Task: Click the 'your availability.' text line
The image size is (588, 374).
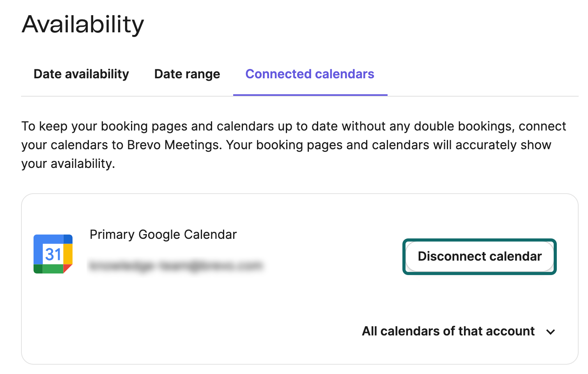Action: pyautogui.click(x=68, y=164)
